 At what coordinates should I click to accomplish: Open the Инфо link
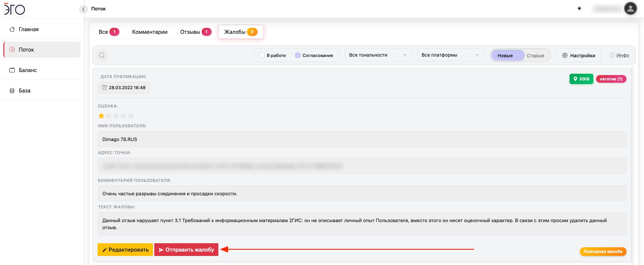620,55
